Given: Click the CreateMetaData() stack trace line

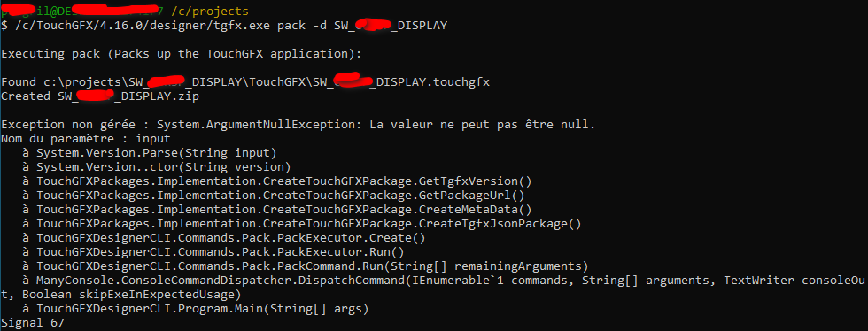Looking at the screenshot, I should click(x=277, y=210).
